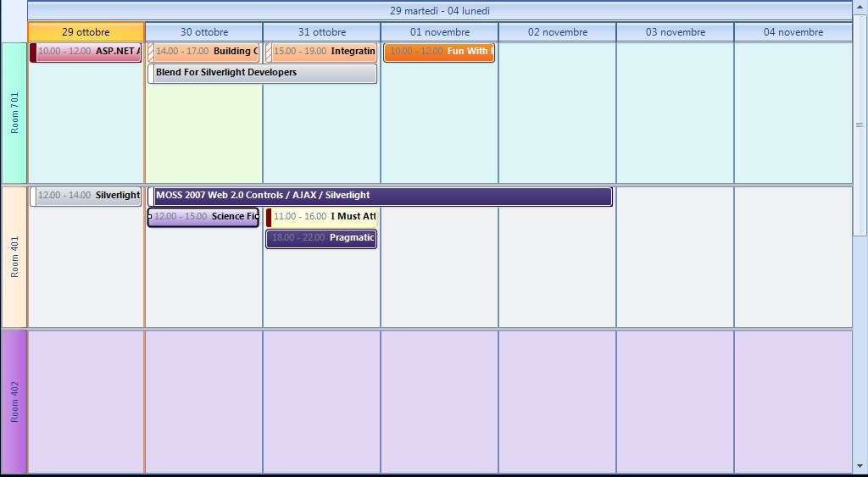Click the 29 martedì - 04 lunedì week header
Image resolution: width=868 pixels, height=477 pixels.
tap(440, 11)
